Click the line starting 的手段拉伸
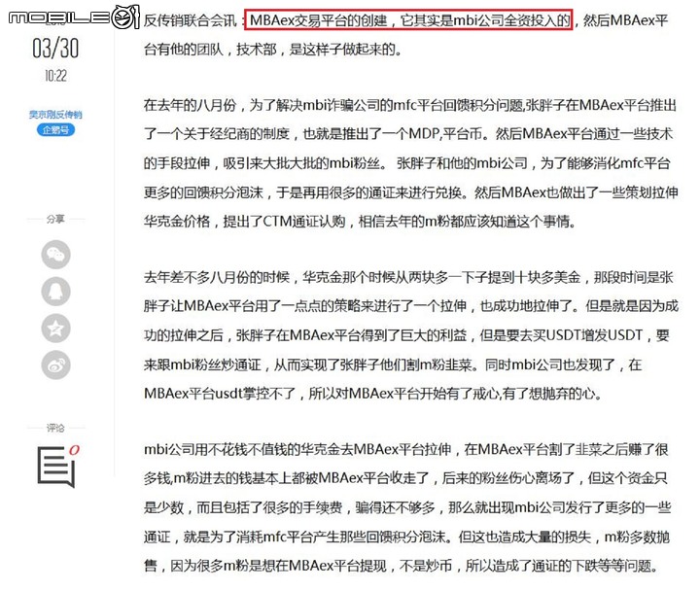Image resolution: width=700 pixels, height=590 pixels. pyautogui.click(x=407, y=163)
